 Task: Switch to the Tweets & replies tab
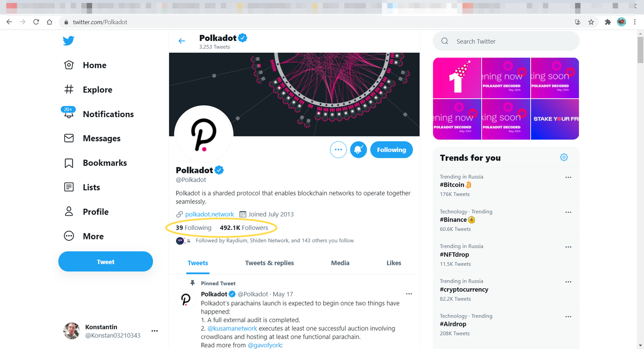269,263
